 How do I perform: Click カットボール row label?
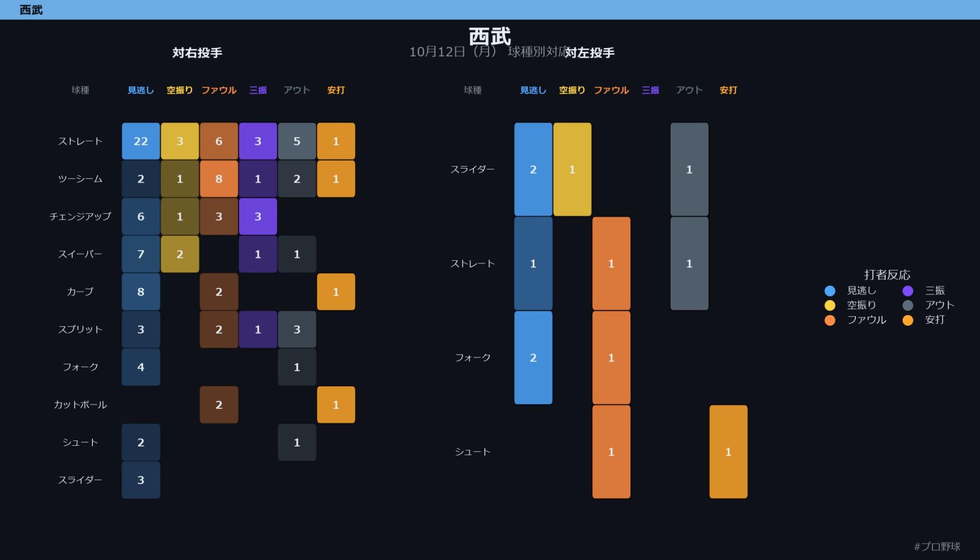(80, 405)
